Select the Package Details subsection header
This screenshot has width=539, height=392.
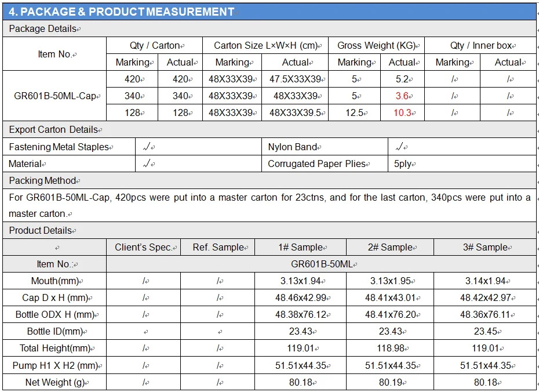point(43,29)
